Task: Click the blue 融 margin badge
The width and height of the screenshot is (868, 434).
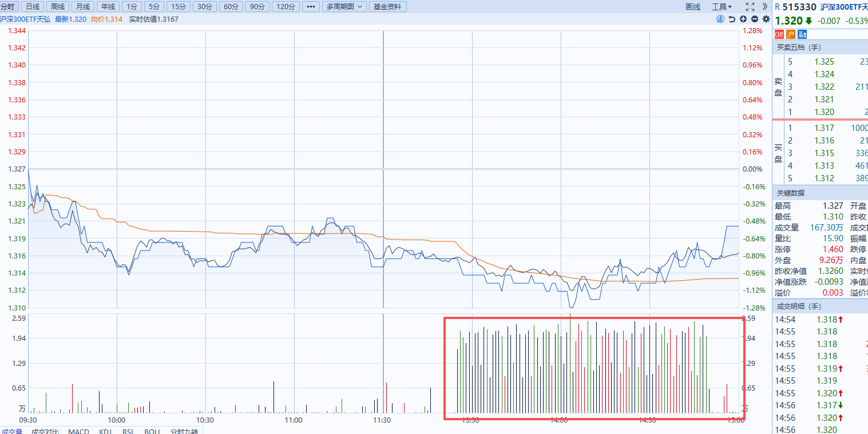Action: 802,34
